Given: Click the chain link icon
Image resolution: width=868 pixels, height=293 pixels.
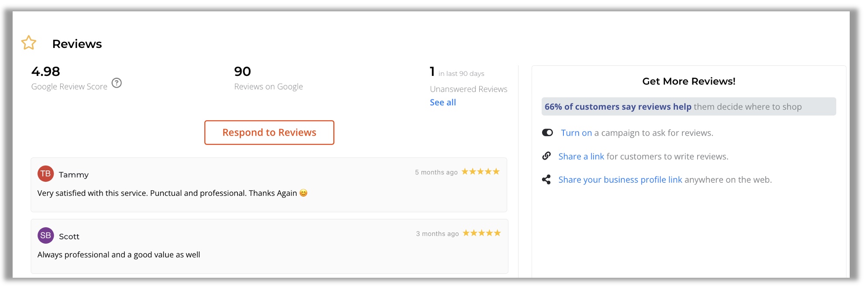Looking at the screenshot, I should (546, 156).
